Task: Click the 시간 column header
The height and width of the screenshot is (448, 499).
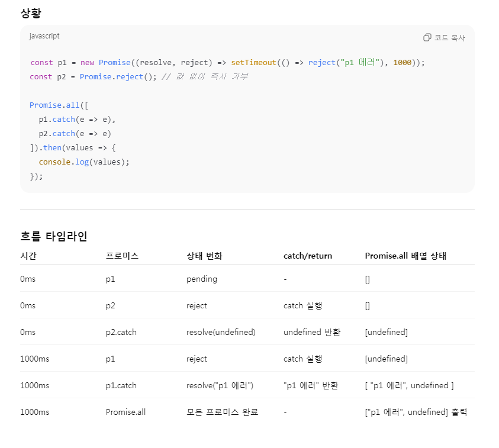Action: tap(28, 256)
